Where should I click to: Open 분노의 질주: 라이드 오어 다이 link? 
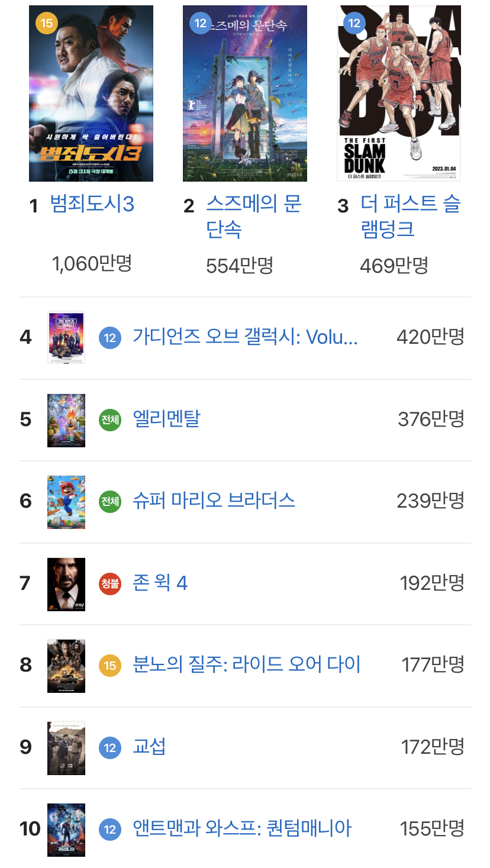(246, 664)
